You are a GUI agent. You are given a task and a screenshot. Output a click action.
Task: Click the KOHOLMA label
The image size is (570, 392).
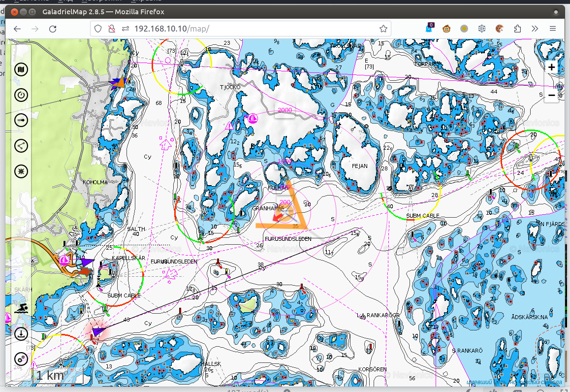click(95, 182)
